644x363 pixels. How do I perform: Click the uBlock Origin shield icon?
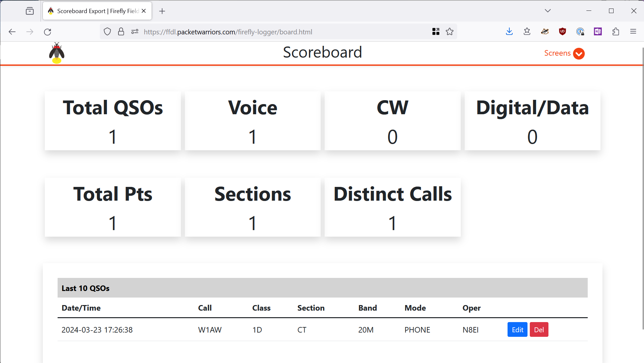(x=563, y=32)
